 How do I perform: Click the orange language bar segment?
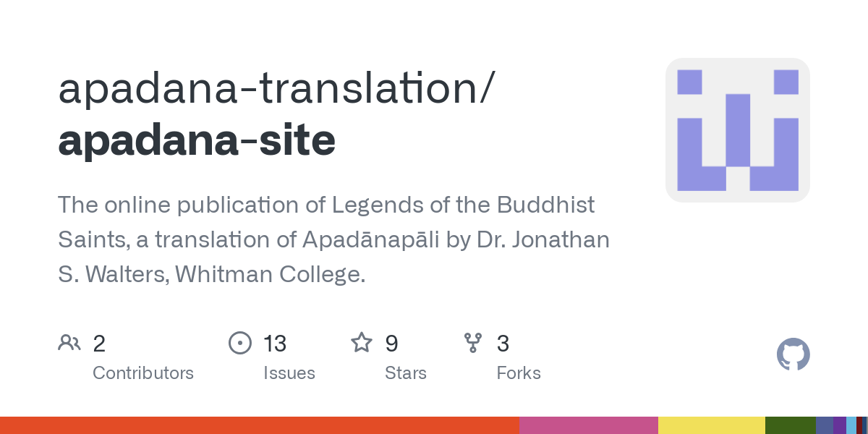pyautogui.click(x=260, y=425)
